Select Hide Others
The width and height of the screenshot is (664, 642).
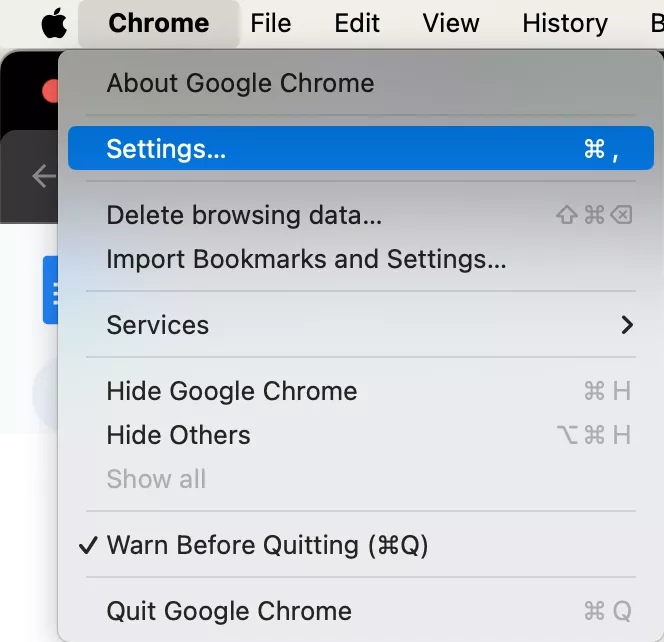[178, 435]
